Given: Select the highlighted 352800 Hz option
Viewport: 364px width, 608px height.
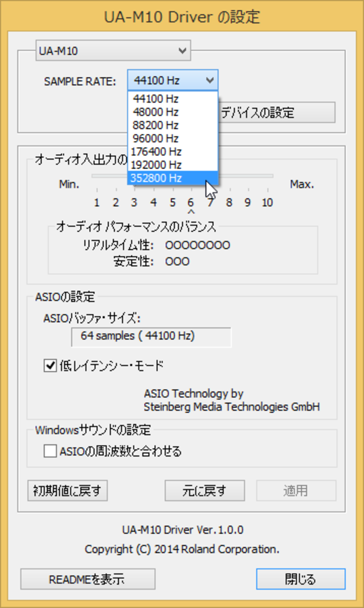Looking at the screenshot, I should pyautogui.click(x=173, y=178).
